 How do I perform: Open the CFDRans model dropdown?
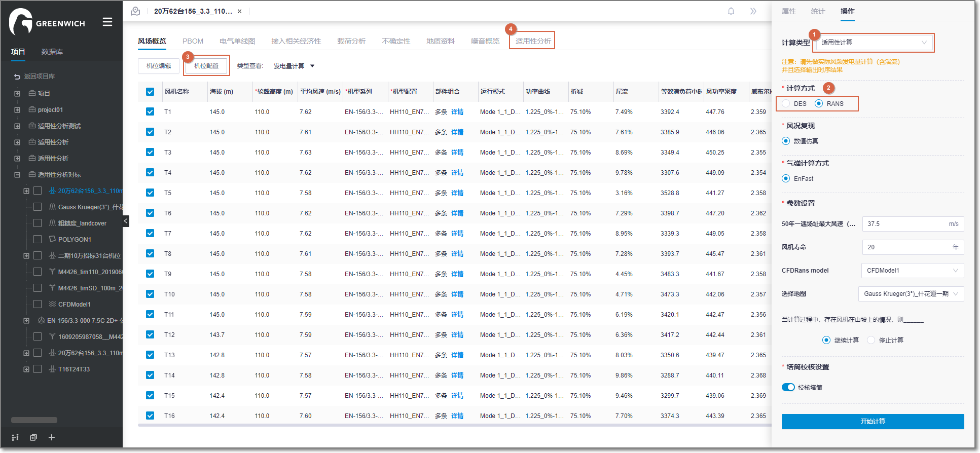click(x=913, y=271)
